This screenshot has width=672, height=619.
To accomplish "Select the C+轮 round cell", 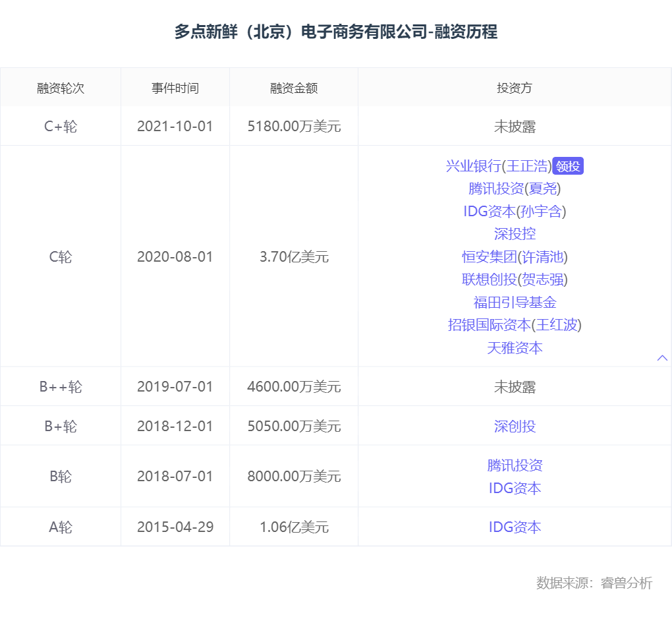I will (61, 127).
